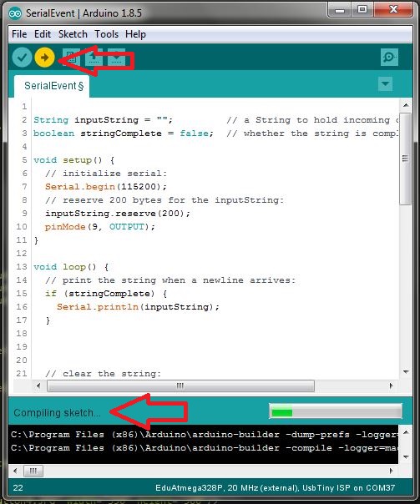Viewport: 420px width, 504px height.
Task: Click the console line with '-compile'
Action: pos(205,448)
